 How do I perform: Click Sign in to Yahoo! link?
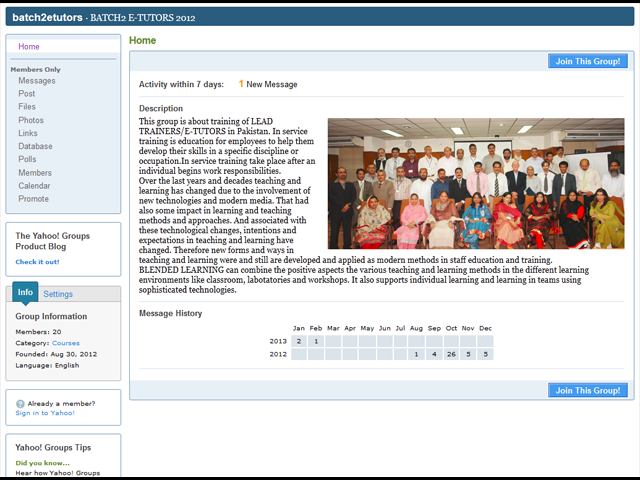(45, 413)
